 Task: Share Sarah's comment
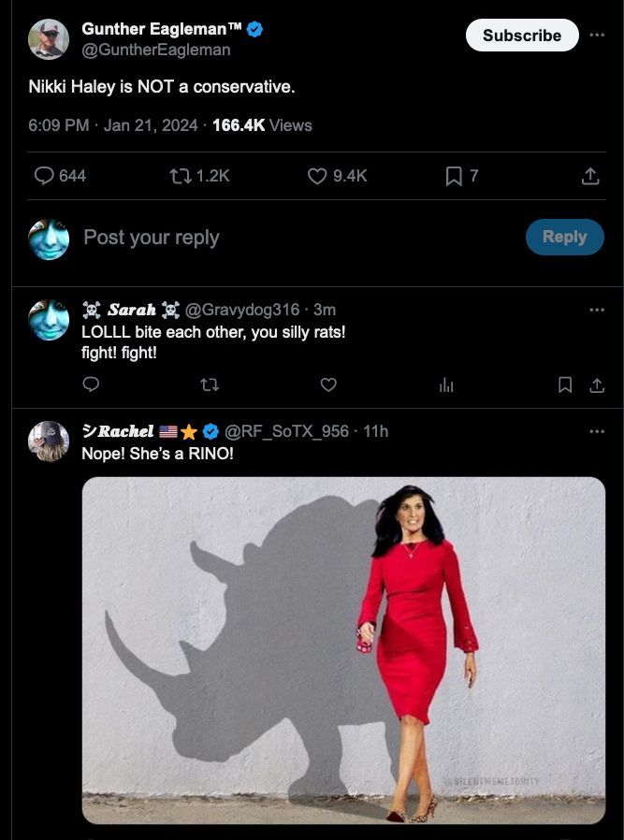click(x=596, y=384)
